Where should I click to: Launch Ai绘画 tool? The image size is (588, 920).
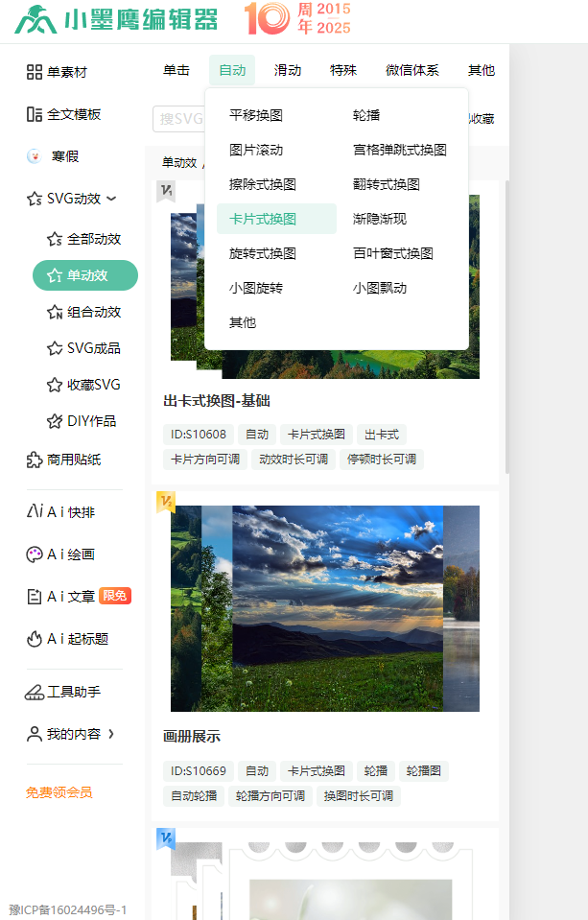[60, 554]
